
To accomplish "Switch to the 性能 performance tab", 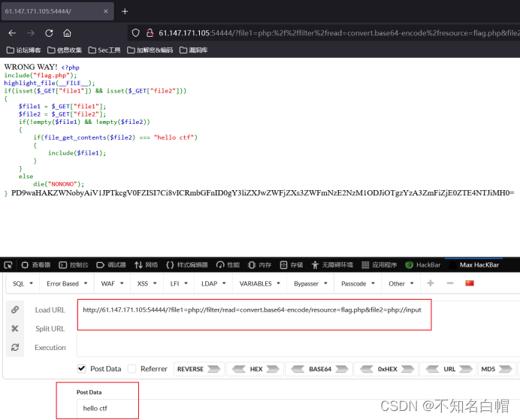I will tap(228, 265).
